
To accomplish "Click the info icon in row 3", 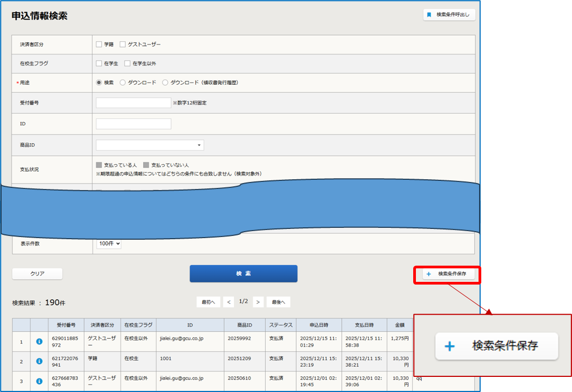I will tap(39, 381).
